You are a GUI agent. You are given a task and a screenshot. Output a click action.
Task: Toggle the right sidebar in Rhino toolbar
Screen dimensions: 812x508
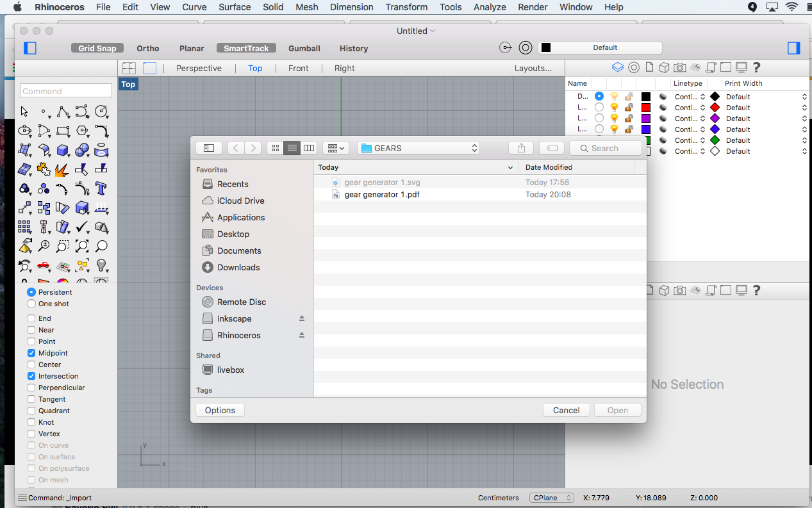(794, 48)
